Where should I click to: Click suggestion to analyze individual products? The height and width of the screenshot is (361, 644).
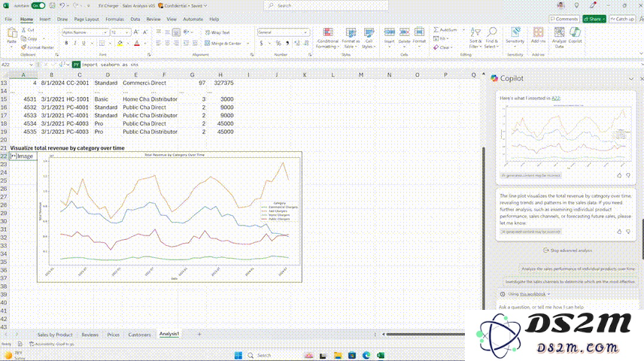click(578, 269)
